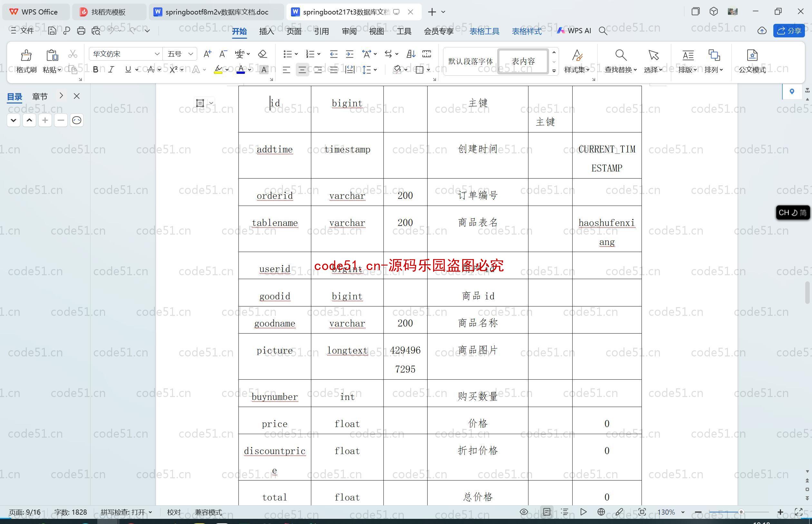Click the Sort (A-Z) icon
Screen dimensions: 812x524
[411, 54]
